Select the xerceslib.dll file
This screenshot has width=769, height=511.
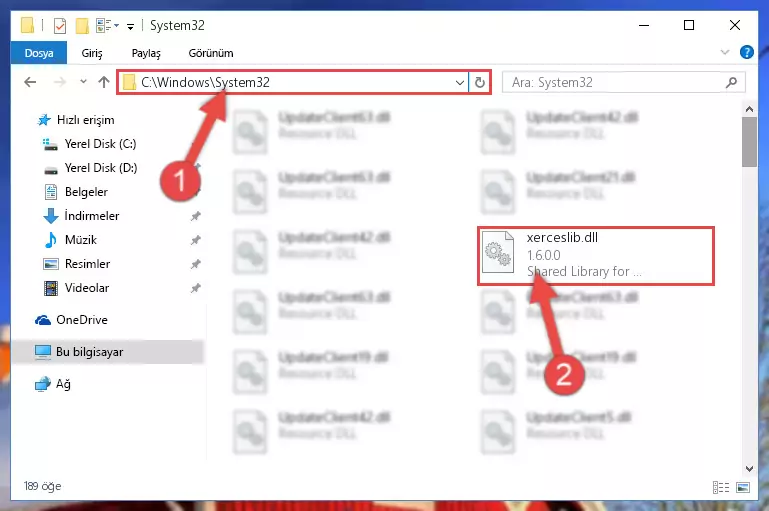(596, 256)
